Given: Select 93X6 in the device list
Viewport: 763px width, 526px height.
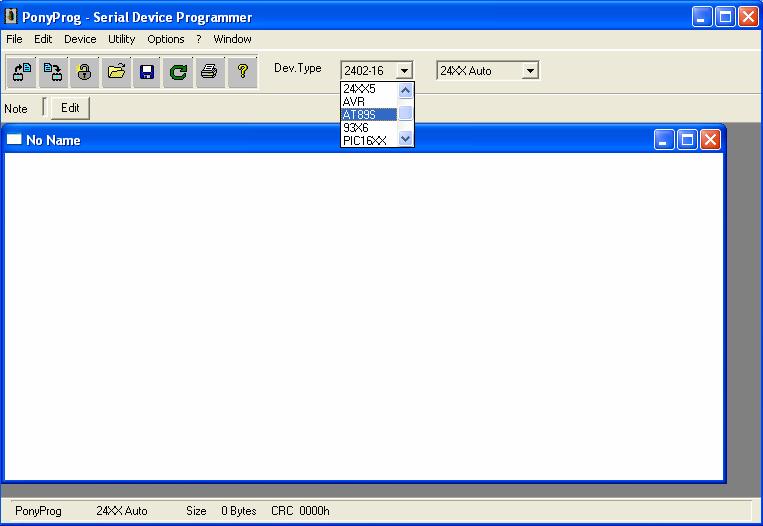Looking at the screenshot, I should pyautogui.click(x=369, y=127).
